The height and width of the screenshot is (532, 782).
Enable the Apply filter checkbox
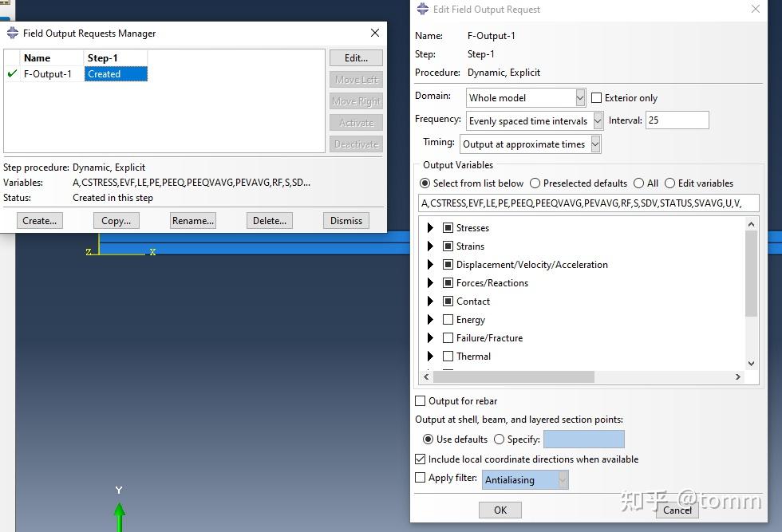[x=419, y=478]
